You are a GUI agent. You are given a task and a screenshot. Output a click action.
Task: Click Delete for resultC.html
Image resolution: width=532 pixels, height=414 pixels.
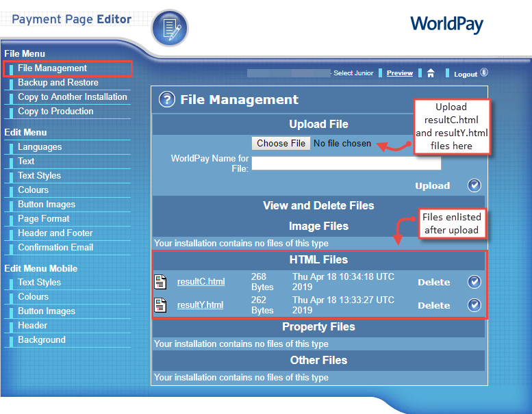(434, 282)
